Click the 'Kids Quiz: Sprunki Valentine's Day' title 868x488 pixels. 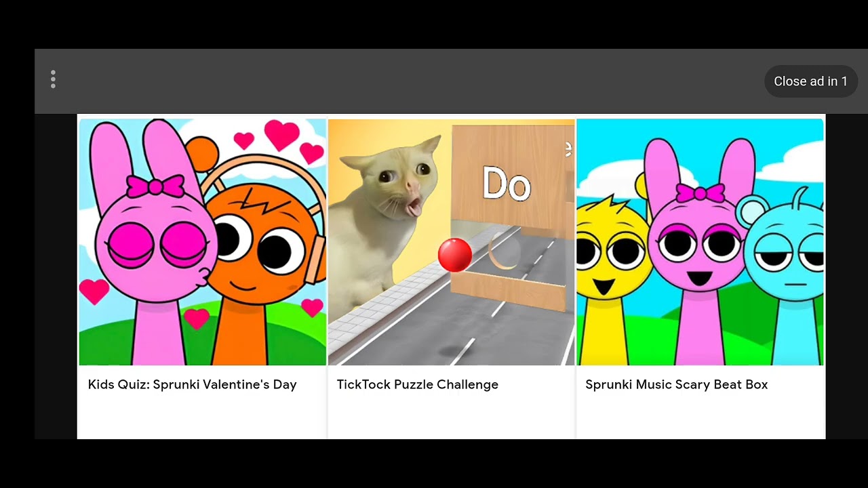click(x=193, y=384)
